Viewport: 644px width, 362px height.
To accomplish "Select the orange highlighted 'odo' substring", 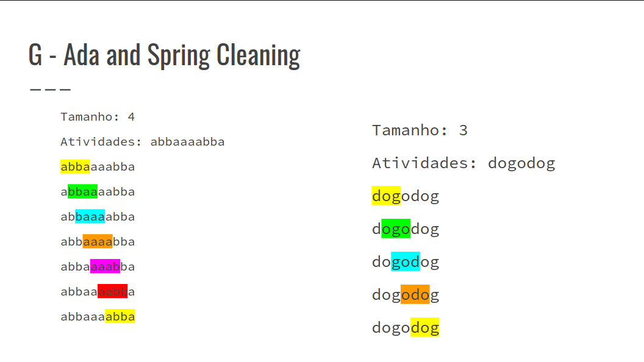I will [x=415, y=294].
